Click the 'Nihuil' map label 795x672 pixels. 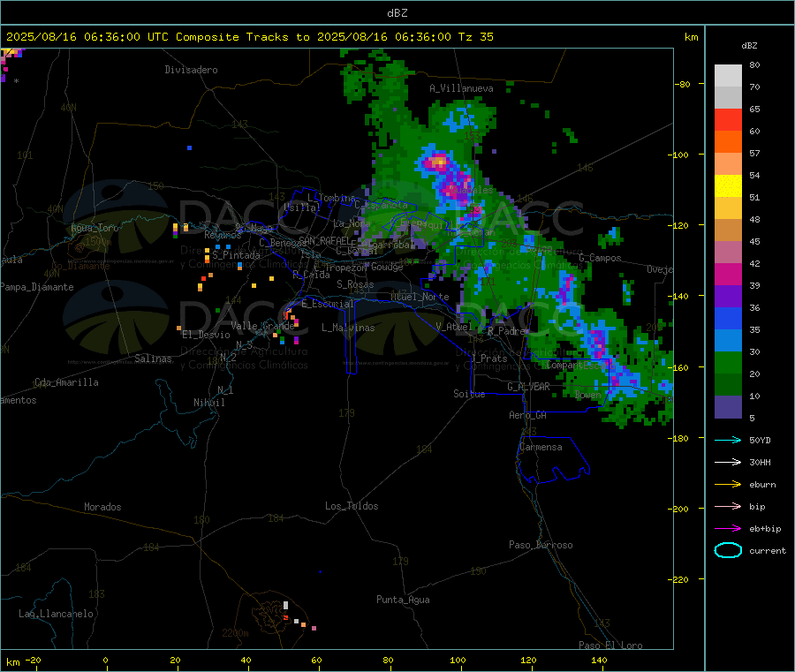click(x=209, y=403)
